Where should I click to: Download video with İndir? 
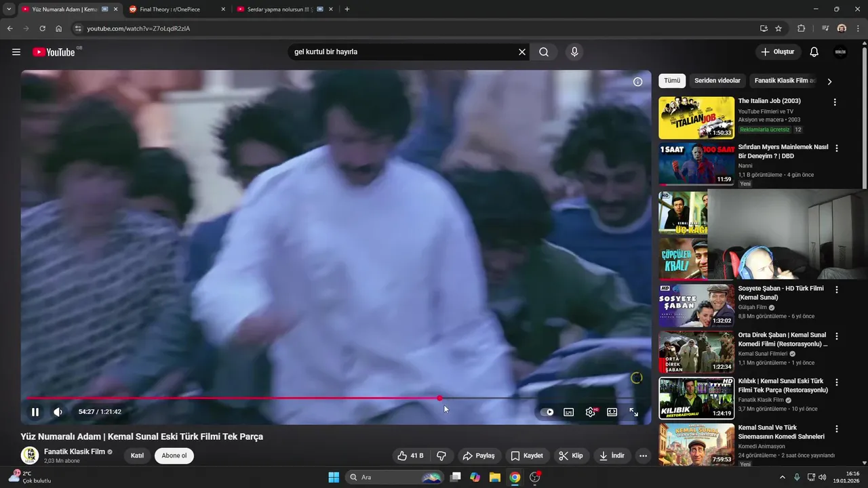click(x=612, y=455)
